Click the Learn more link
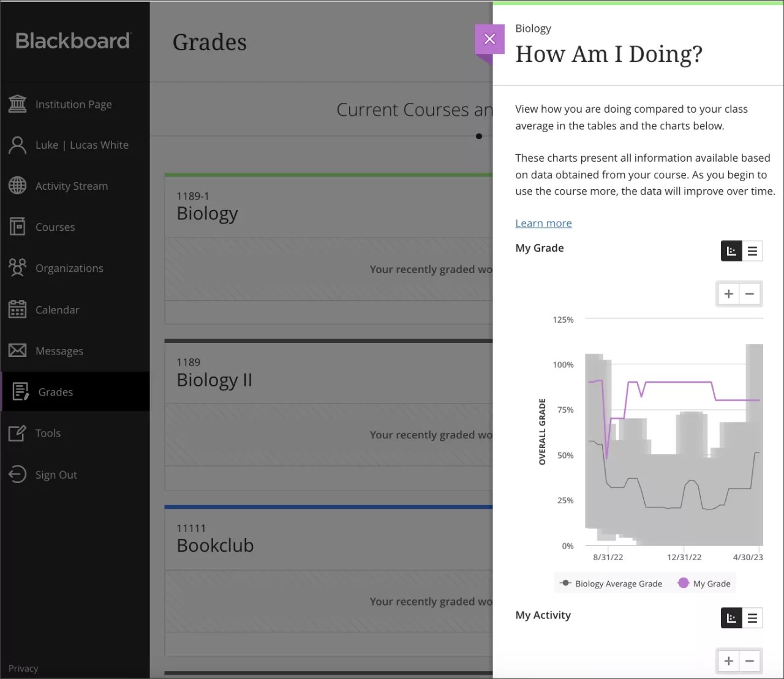The width and height of the screenshot is (784, 679). [543, 223]
